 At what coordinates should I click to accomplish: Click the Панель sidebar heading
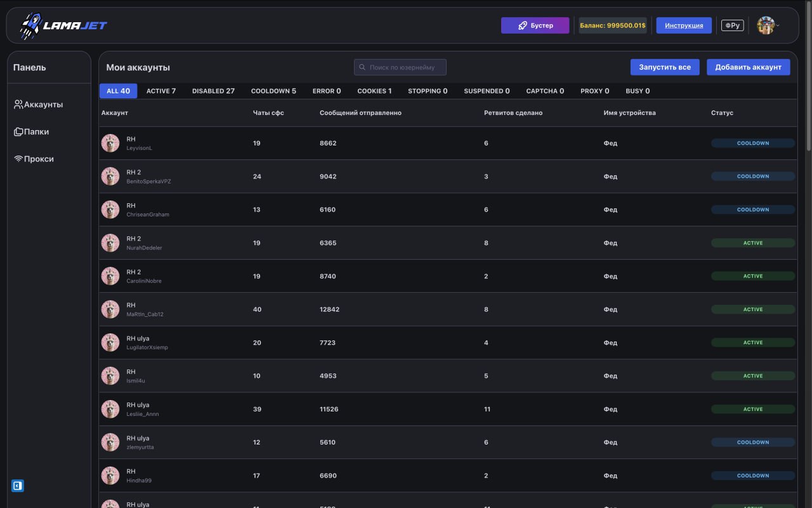point(30,67)
